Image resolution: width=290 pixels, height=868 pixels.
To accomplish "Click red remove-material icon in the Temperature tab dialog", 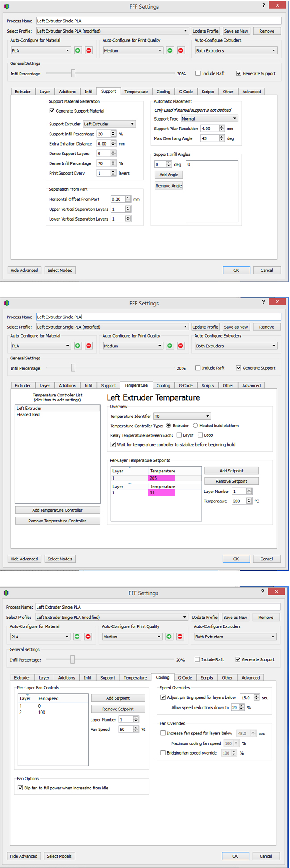I will point(88,346).
